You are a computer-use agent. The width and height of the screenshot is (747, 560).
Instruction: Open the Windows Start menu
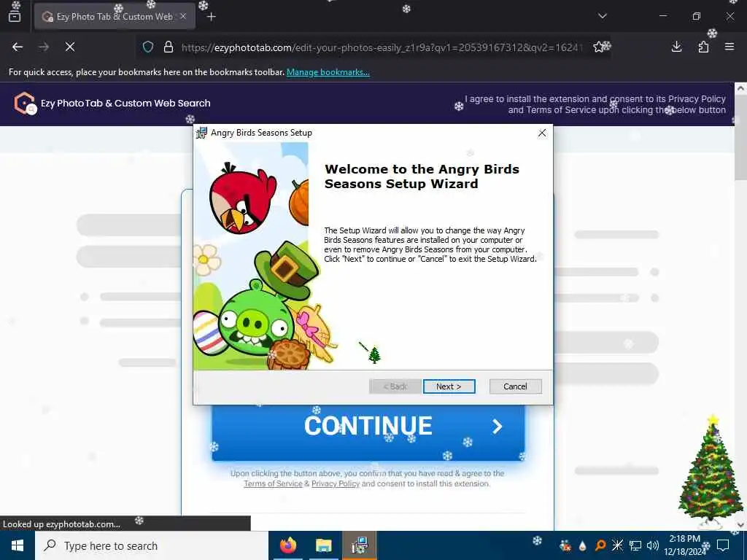[18, 545]
